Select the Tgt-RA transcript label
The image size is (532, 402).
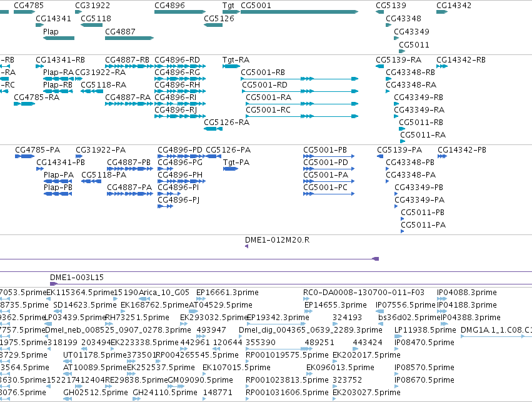[236, 60]
